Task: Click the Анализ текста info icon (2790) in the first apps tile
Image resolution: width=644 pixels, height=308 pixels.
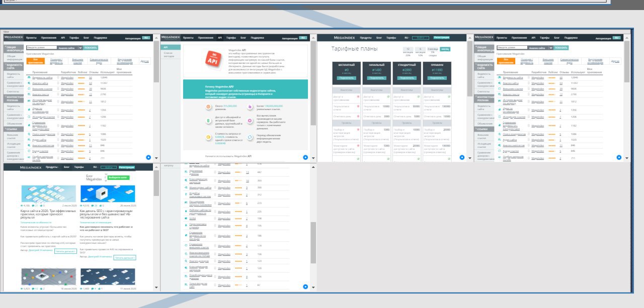Action: click(x=57, y=94)
